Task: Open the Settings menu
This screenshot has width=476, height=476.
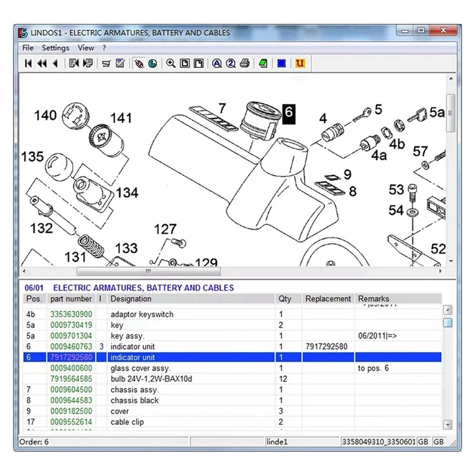Action: point(55,48)
